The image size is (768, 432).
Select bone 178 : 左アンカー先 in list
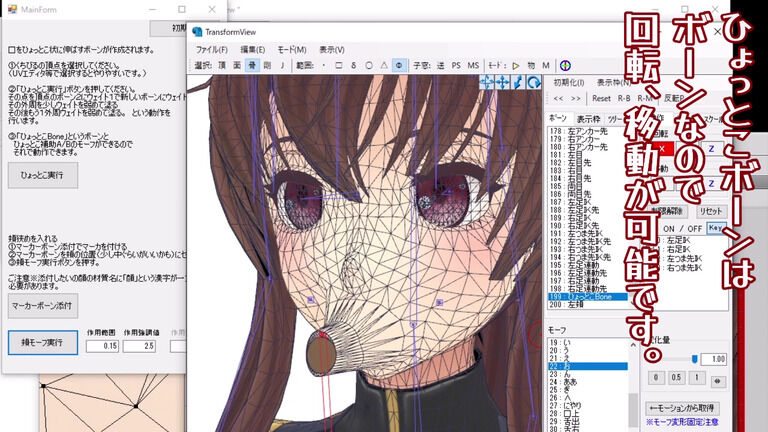pos(587,131)
